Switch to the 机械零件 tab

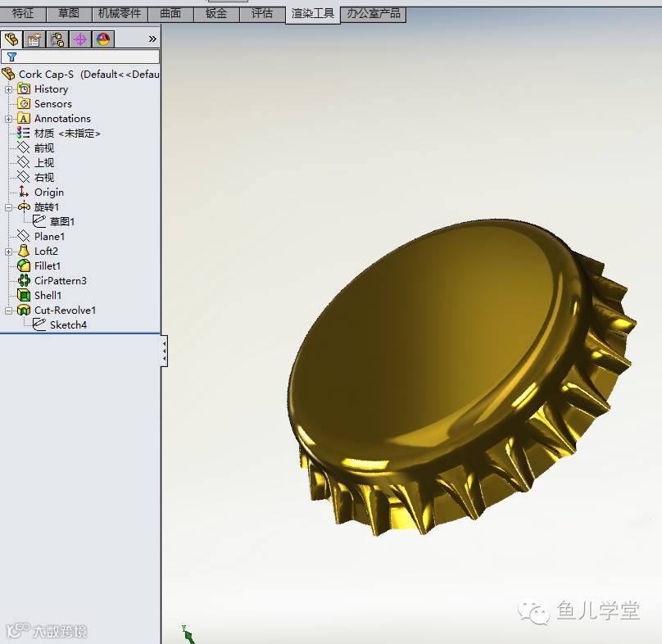click(120, 14)
